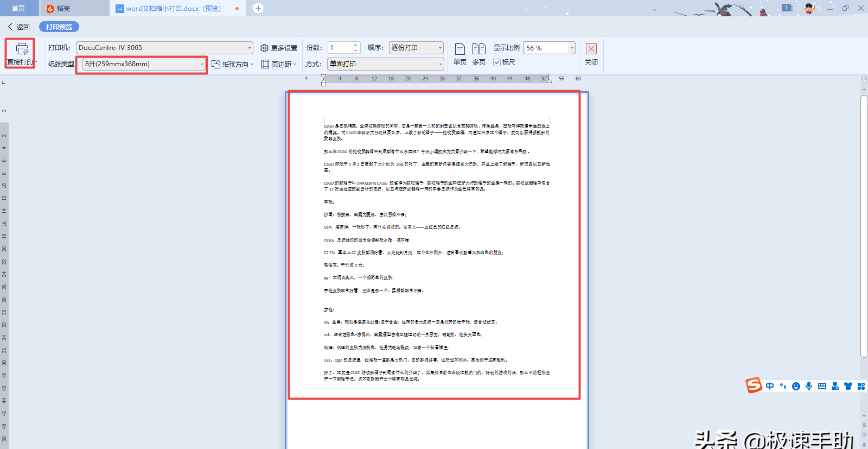The width and height of the screenshot is (868, 449).
Task: Minimize the WPS window
Action: click(830, 8)
